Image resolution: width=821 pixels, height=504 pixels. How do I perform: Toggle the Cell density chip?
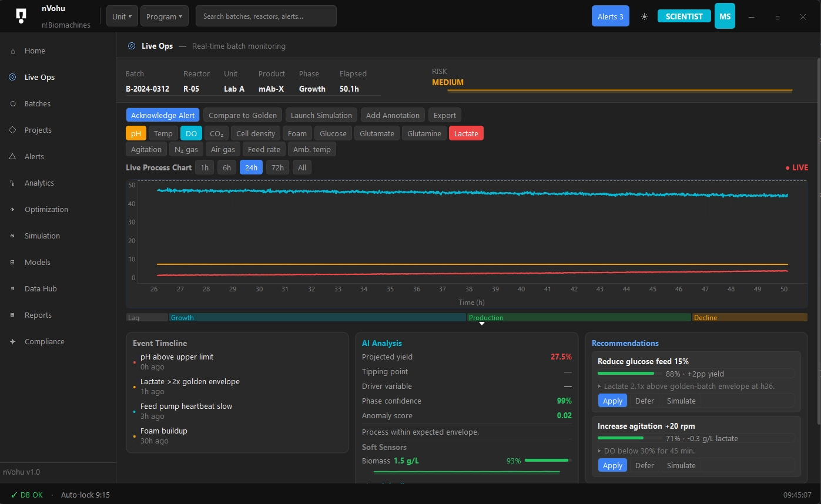pyautogui.click(x=256, y=133)
